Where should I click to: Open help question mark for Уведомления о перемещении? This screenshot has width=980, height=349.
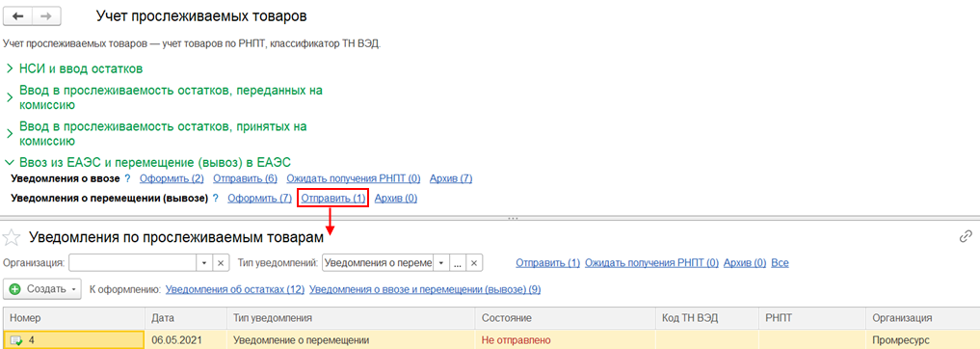pos(216,199)
